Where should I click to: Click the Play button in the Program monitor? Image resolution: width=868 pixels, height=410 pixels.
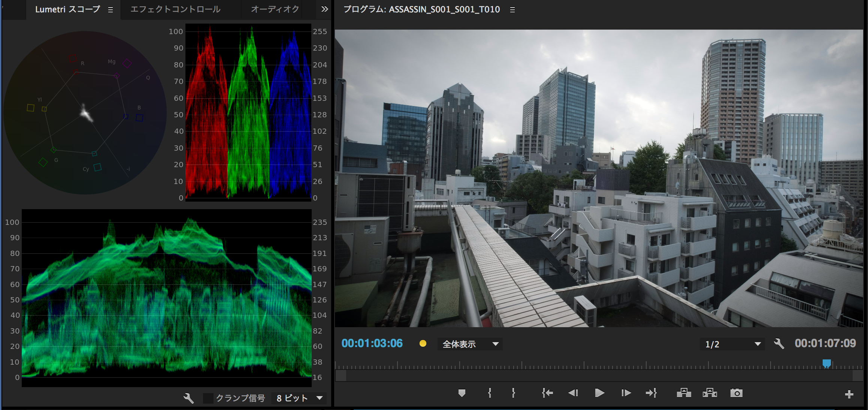(599, 393)
